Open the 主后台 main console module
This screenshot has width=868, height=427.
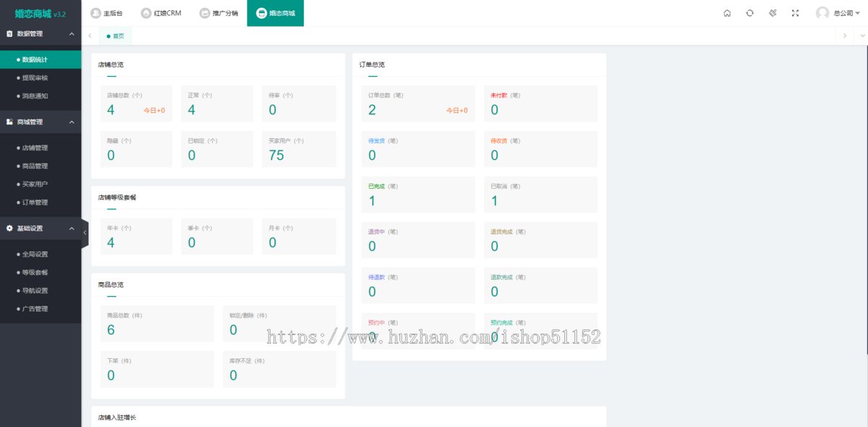106,13
